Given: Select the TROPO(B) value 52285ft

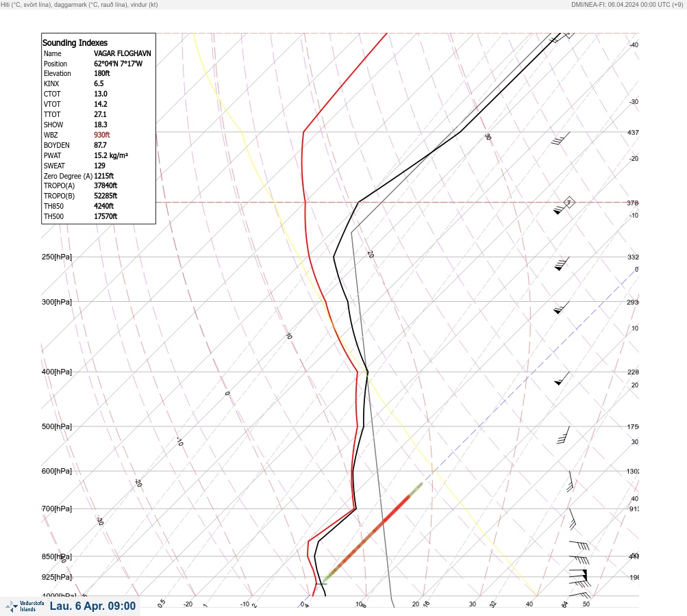Looking at the screenshot, I should tap(105, 196).
